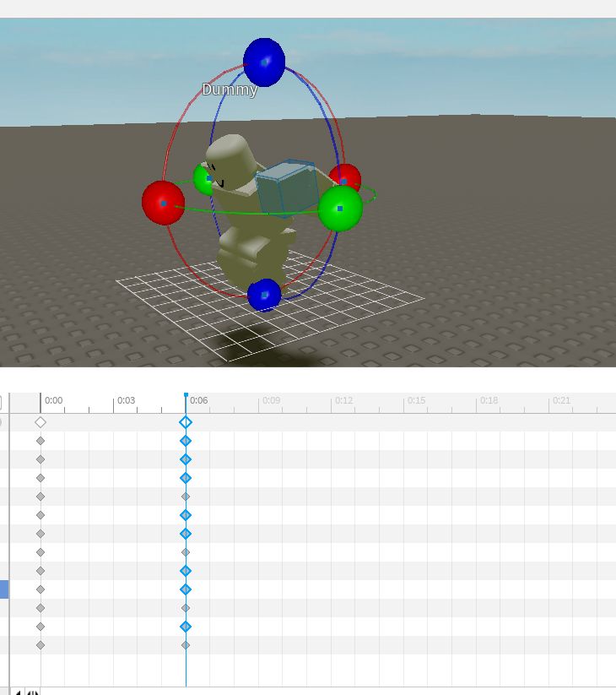
Task: Select the blue summary keyframe at 0:06
Action: (x=186, y=422)
